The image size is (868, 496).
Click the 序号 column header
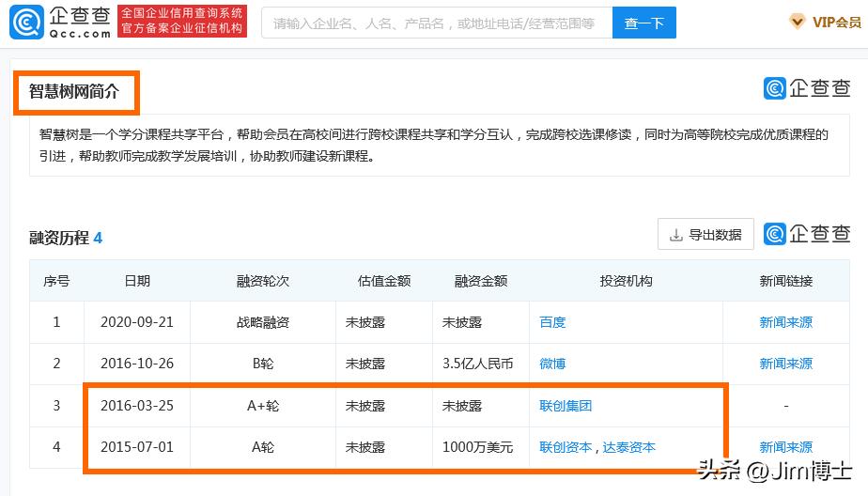tap(56, 281)
